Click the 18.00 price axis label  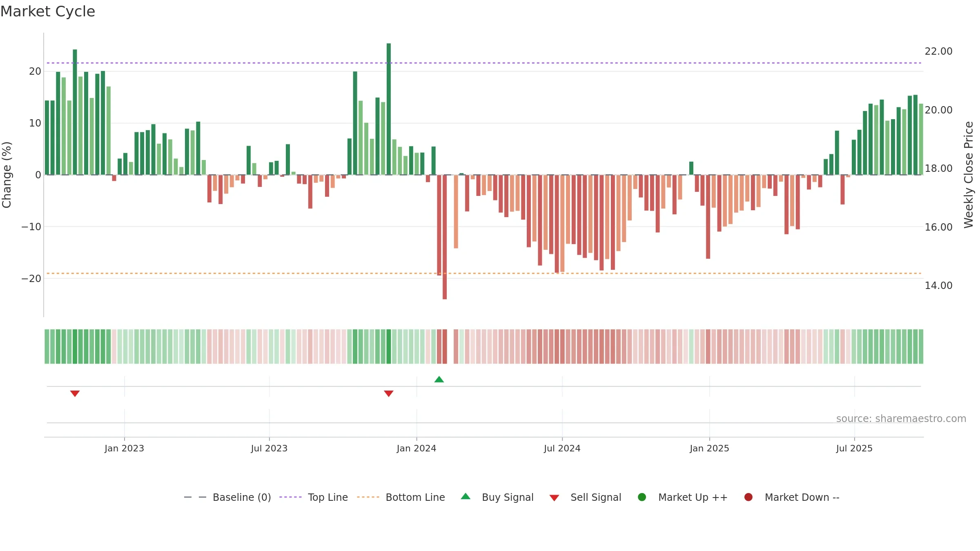click(938, 168)
